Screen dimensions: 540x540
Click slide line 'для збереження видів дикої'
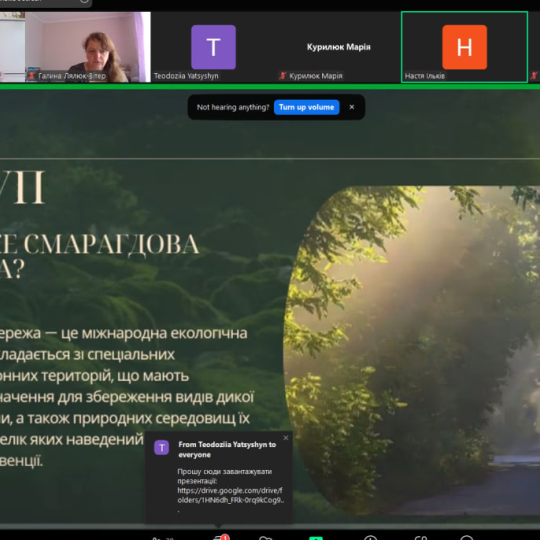tap(156, 397)
